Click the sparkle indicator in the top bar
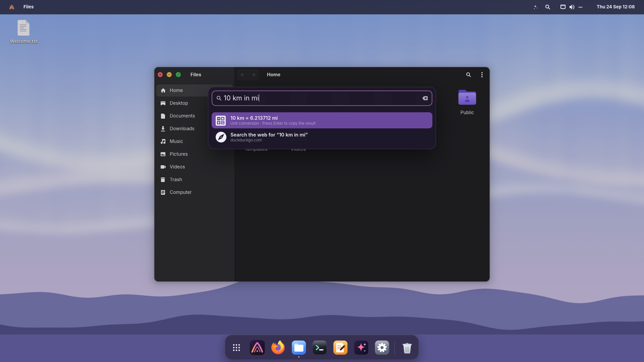644x362 pixels. click(x=536, y=7)
